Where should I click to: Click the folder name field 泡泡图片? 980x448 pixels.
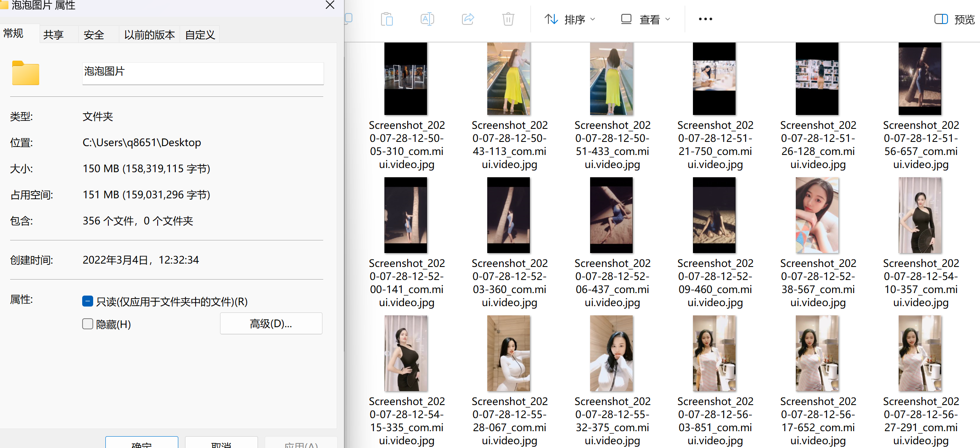coord(203,72)
